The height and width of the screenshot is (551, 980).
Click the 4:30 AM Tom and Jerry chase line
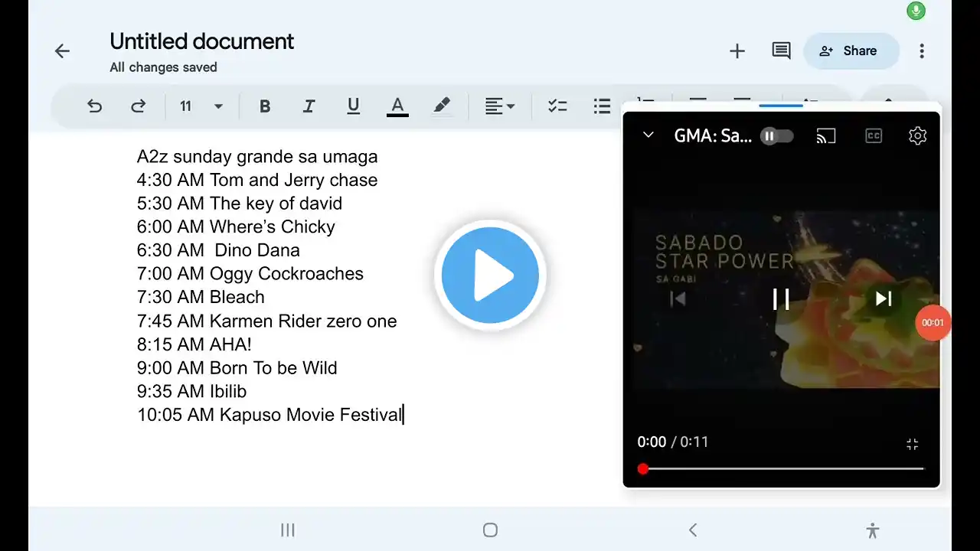tap(257, 180)
